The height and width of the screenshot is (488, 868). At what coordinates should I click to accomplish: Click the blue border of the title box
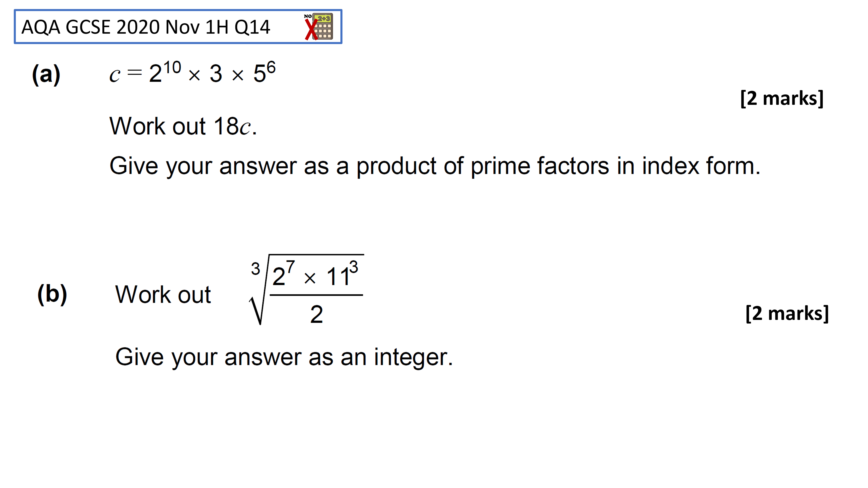point(178,10)
